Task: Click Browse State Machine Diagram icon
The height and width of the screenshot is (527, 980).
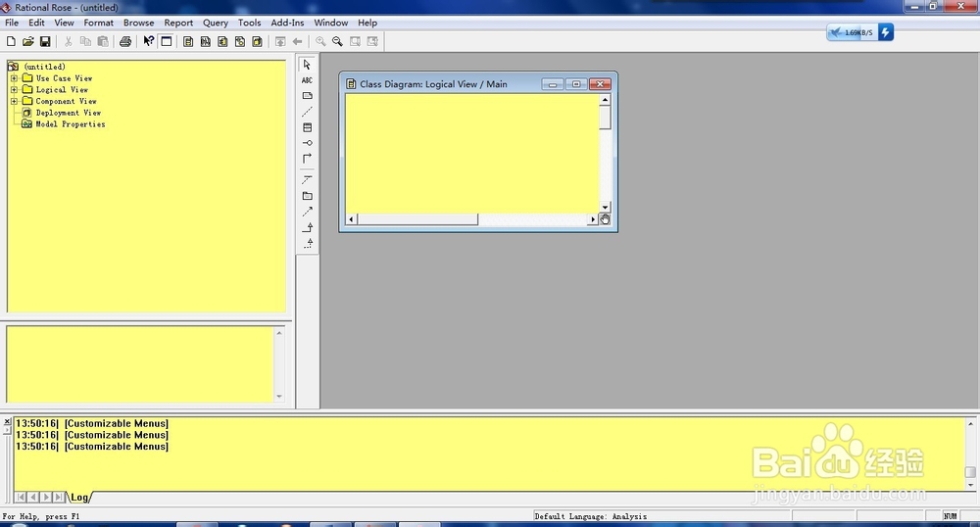Action: point(240,41)
